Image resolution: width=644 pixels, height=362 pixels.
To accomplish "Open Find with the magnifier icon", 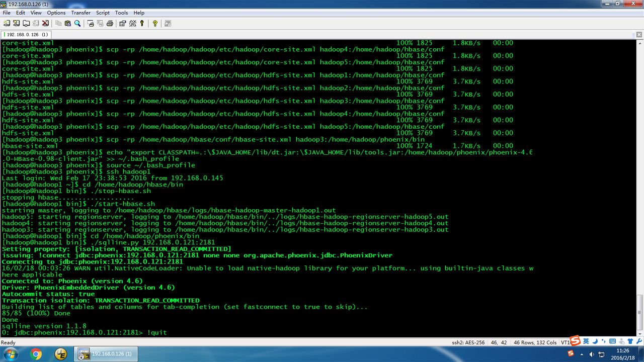I will [x=77, y=23].
